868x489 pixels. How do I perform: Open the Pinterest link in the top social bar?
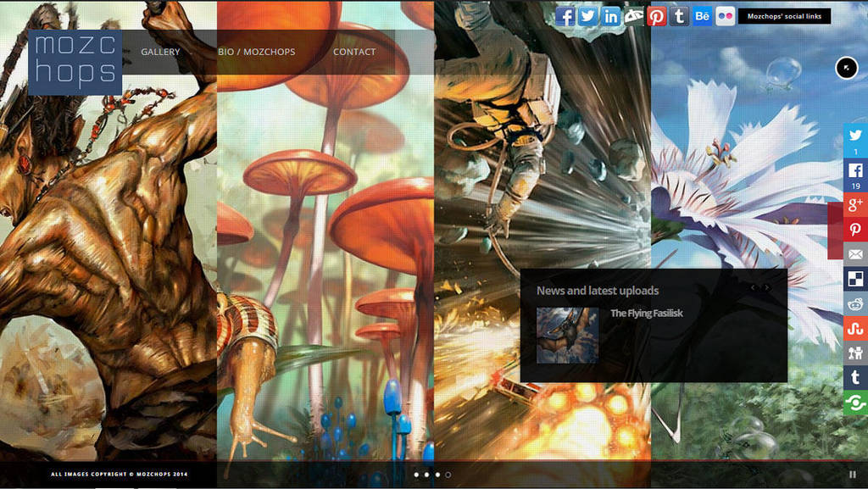point(657,16)
